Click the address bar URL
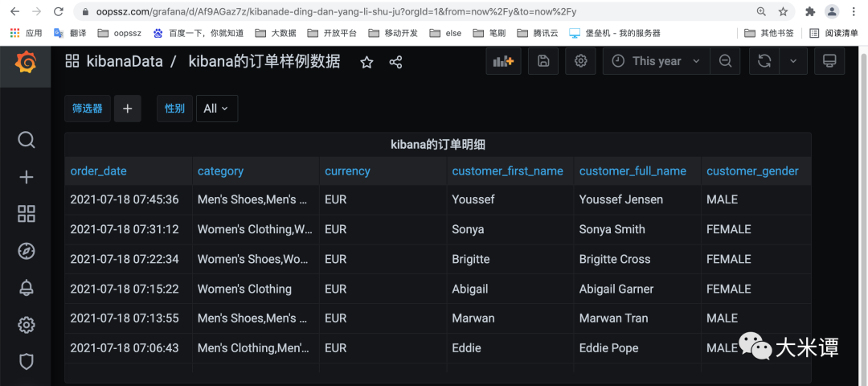 pyautogui.click(x=336, y=11)
